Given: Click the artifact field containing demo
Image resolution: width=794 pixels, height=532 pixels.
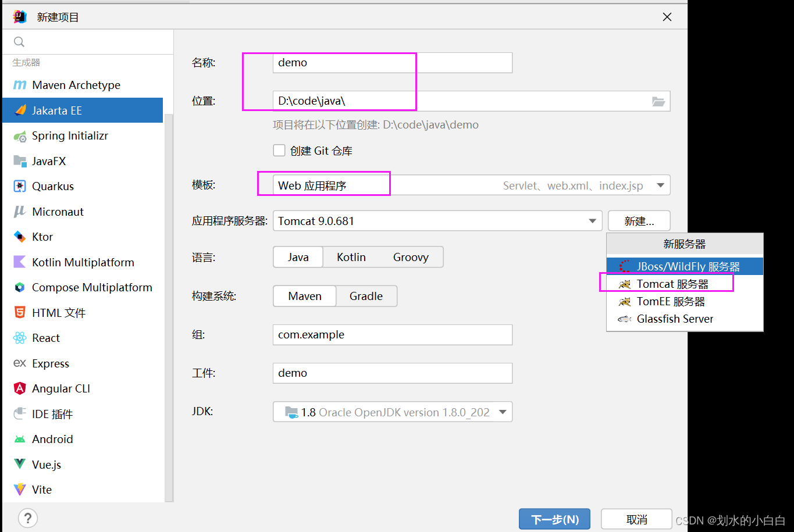Looking at the screenshot, I should pos(393,373).
